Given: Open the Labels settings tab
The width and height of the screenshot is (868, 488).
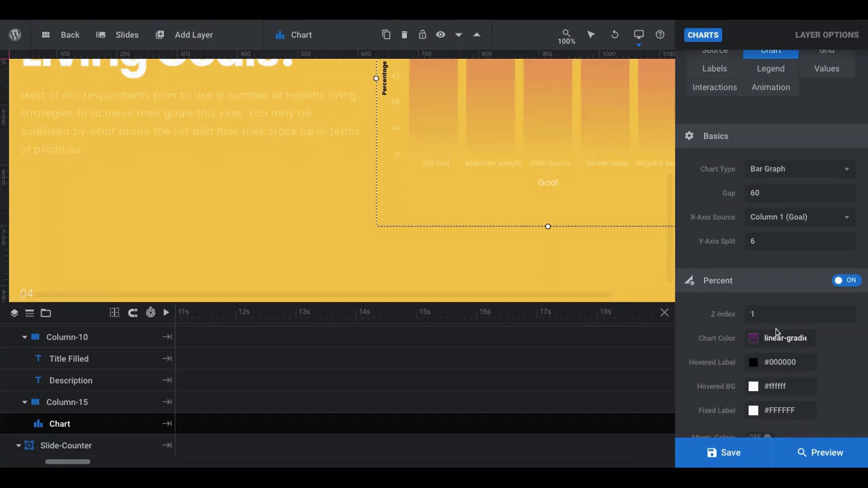Looking at the screenshot, I should [x=715, y=68].
